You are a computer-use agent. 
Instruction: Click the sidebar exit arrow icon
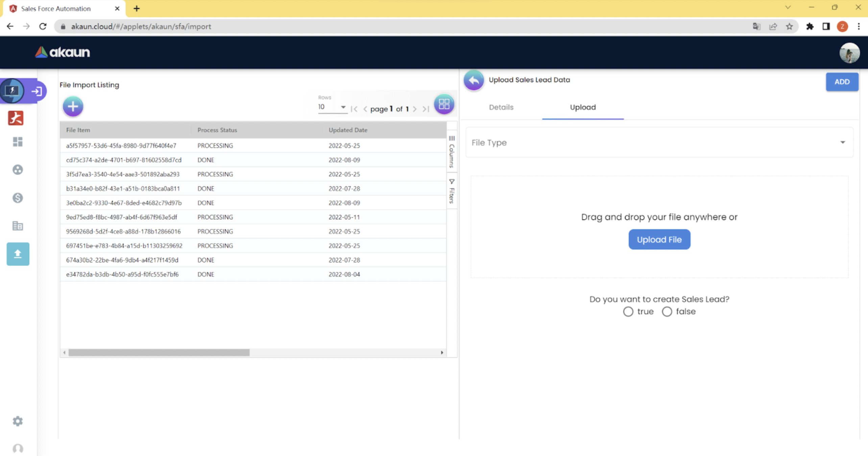point(37,91)
